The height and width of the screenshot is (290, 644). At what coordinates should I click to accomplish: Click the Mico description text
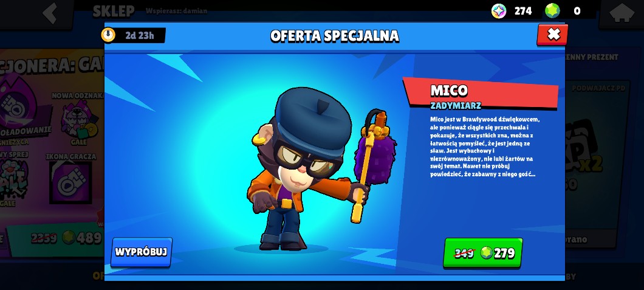(485, 147)
